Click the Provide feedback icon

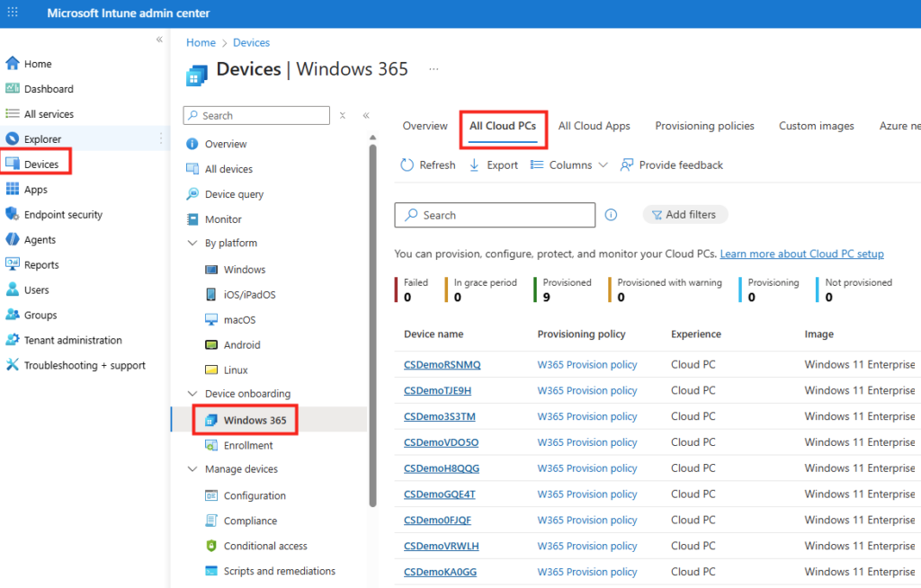pos(627,165)
